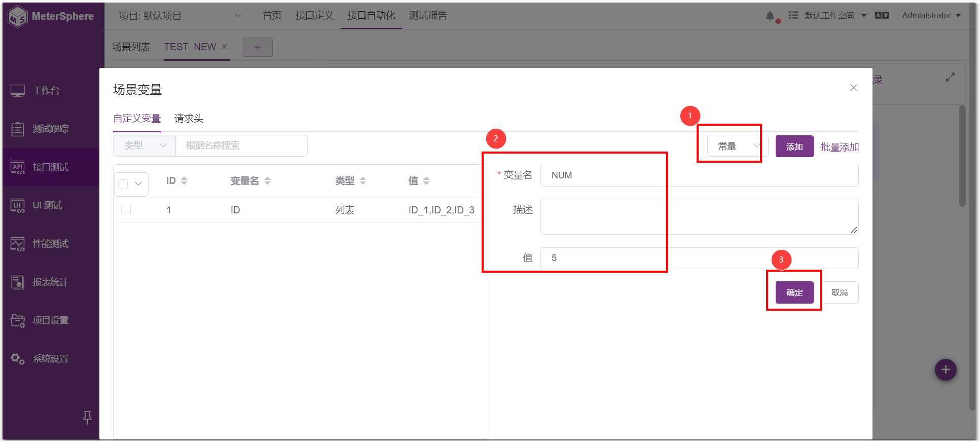
Task: Open the 常量 variable type dropdown
Action: pos(738,146)
